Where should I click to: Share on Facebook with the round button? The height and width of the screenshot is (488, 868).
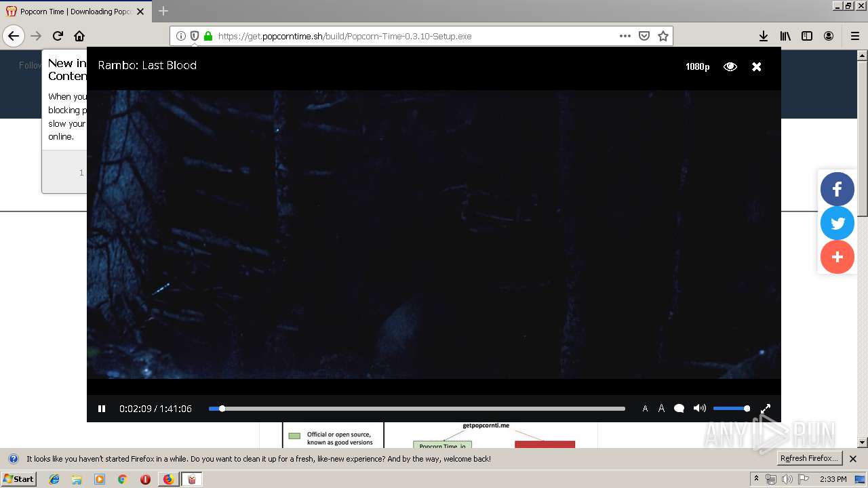pos(837,189)
